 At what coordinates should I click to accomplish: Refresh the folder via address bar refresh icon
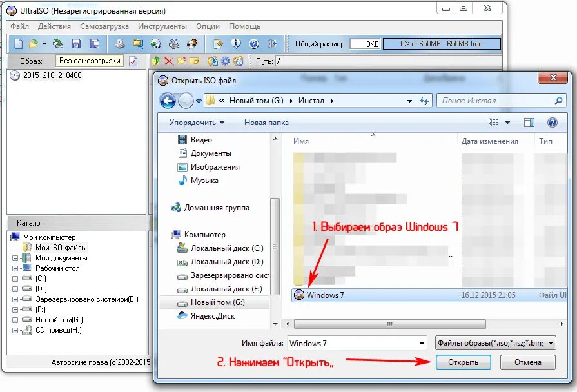[x=424, y=101]
